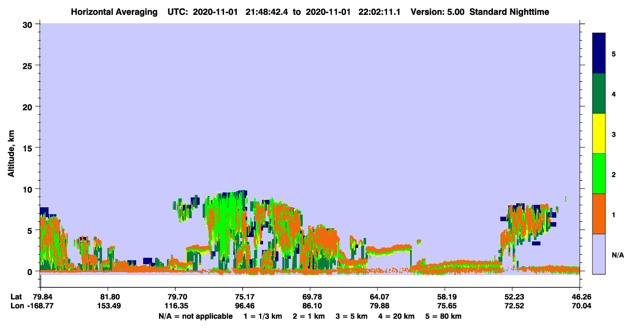Viewport: 644px width, 330px height.
Task: Click the altitude tick label 20
Action: pyautogui.click(x=29, y=106)
